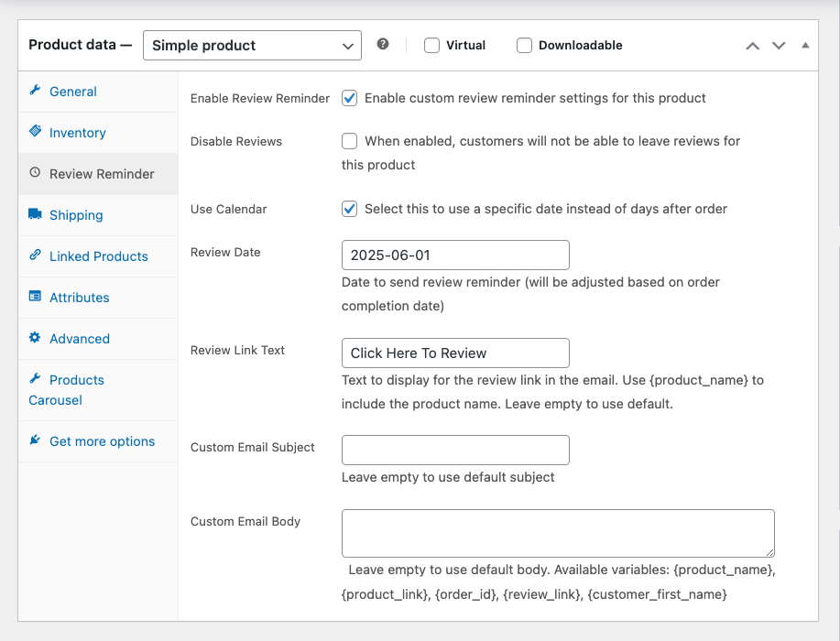
Task: Uncheck the Enable Review Reminder checkbox
Action: tap(349, 98)
